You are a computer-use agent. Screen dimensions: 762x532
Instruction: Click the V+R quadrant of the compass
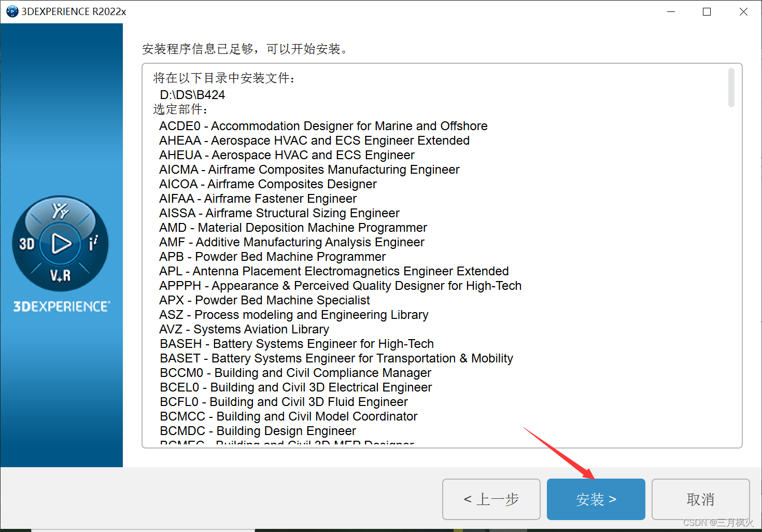pos(61,275)
